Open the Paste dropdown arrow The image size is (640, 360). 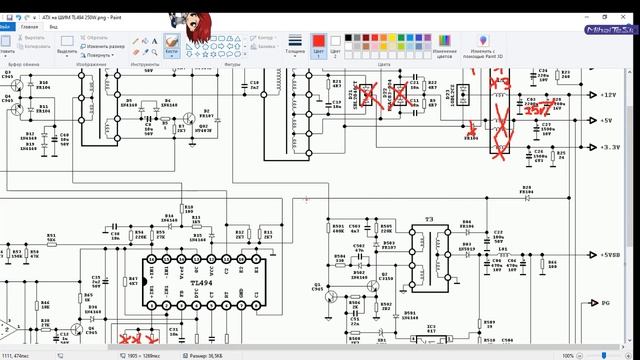(x=6, y=56)
